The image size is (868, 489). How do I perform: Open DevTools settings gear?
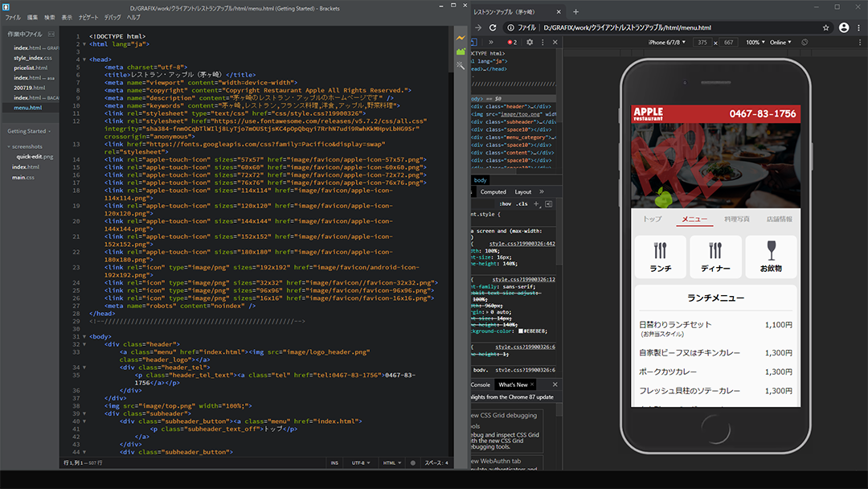point(530,42)
